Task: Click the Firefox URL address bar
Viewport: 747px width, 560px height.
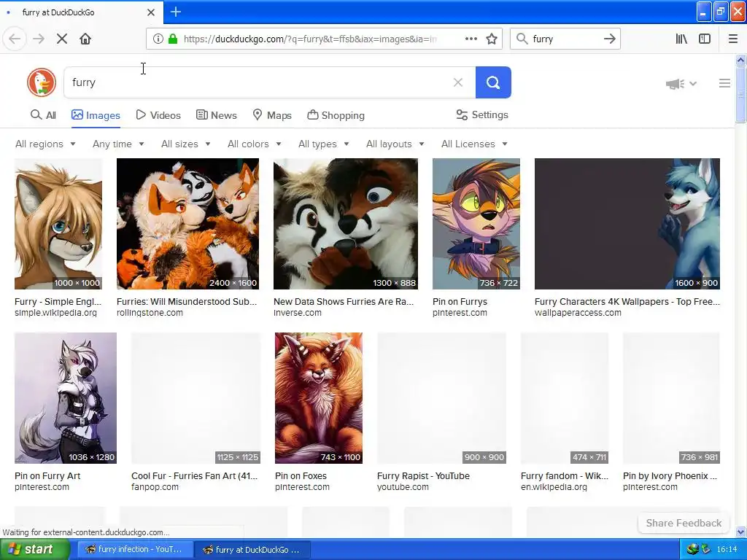Action: (309, 39)
